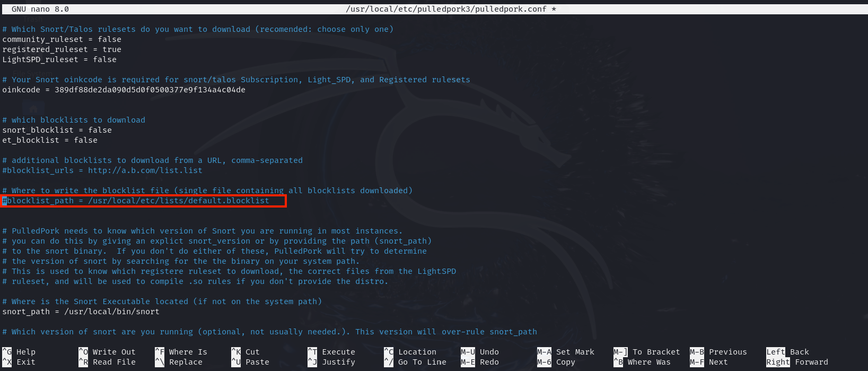Click the ^B Where Was shortcut
Image resolution: width=868 pixels, height=371 pixels.
(x=642, y=362)
